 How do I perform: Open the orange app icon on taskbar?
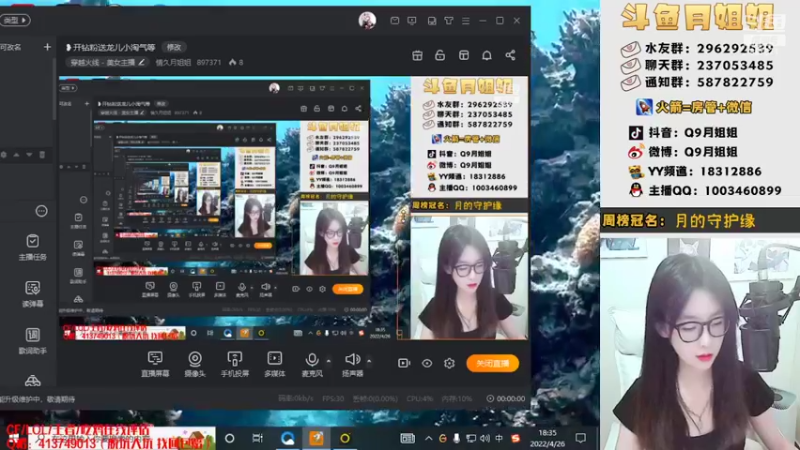(316, 438)
